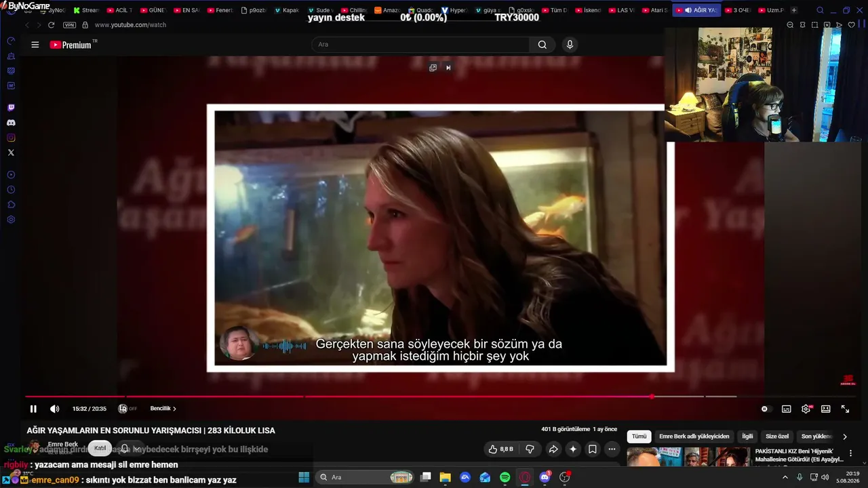Focus the YouTube 'Ara' search box
The height and width of the screenshot is (488, 868).
click(420, 45)
